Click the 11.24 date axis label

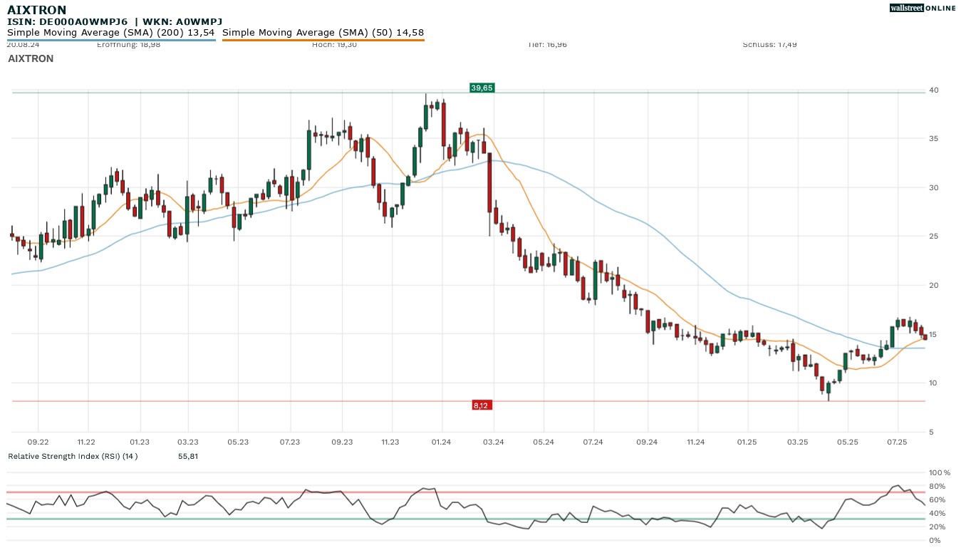pos(695,442)
